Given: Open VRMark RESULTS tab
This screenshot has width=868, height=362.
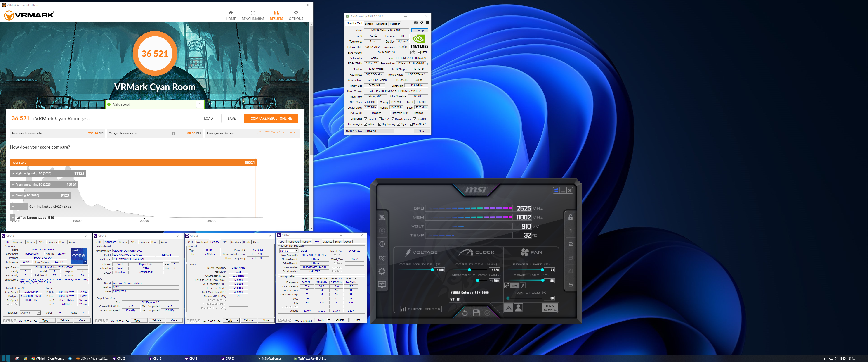Looking at the screenshot, I should (276, 16).
